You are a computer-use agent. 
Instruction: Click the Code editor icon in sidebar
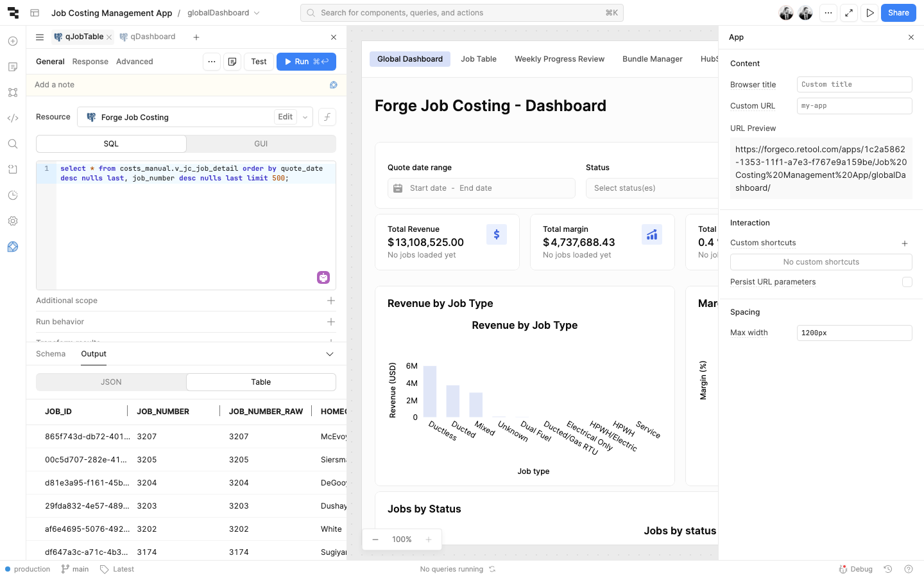click(x=13, y=118)
